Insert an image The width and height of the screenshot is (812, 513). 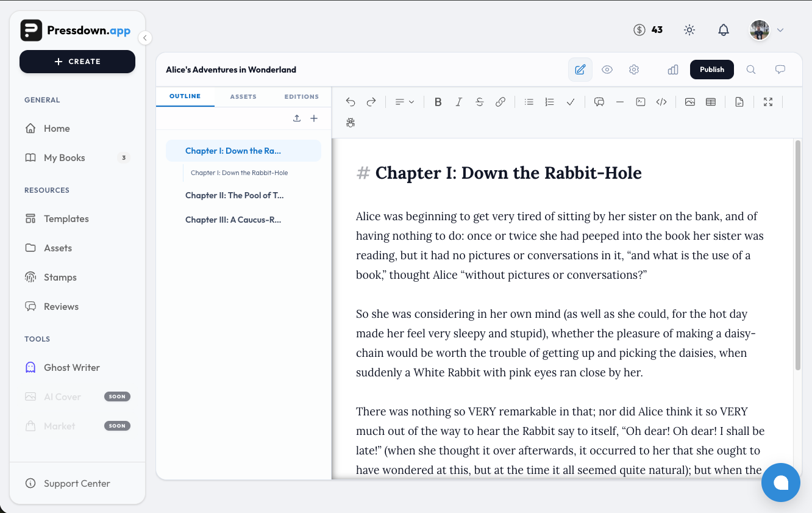coord(690,102)
